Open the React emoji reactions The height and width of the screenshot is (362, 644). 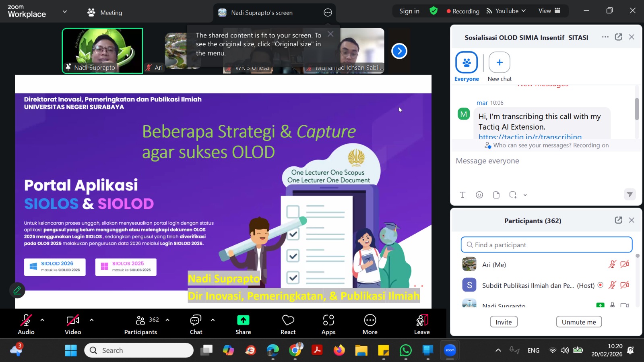tap(288, 324)
